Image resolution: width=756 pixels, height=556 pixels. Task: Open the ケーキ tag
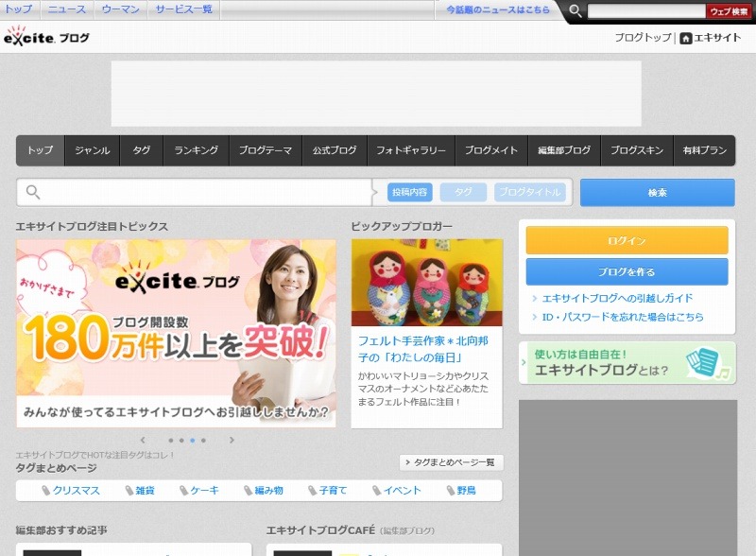click(x=204, y=491)
